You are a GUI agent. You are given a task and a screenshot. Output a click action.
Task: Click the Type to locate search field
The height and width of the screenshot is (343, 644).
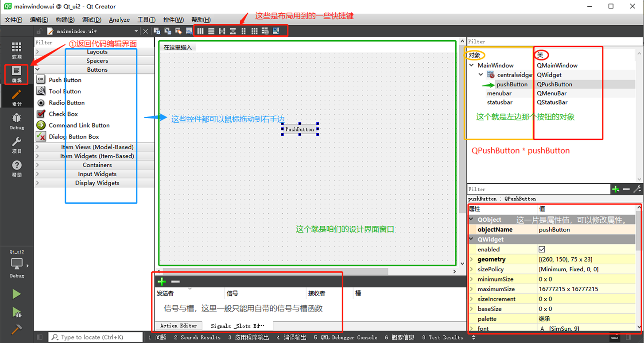[x=95, y=337]
